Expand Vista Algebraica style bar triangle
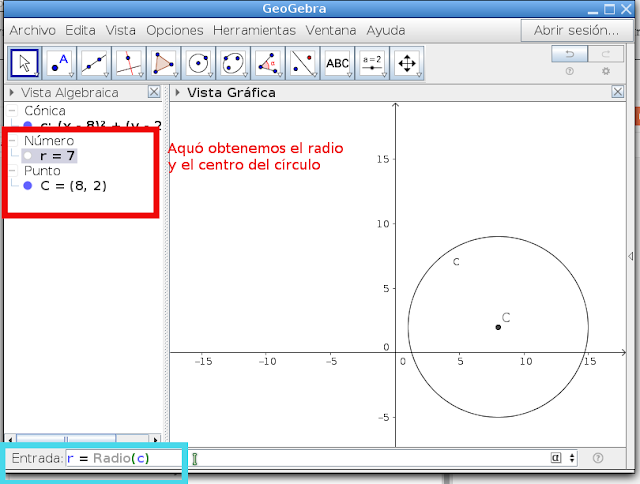640x484 pixels. [x=11, y=93]
